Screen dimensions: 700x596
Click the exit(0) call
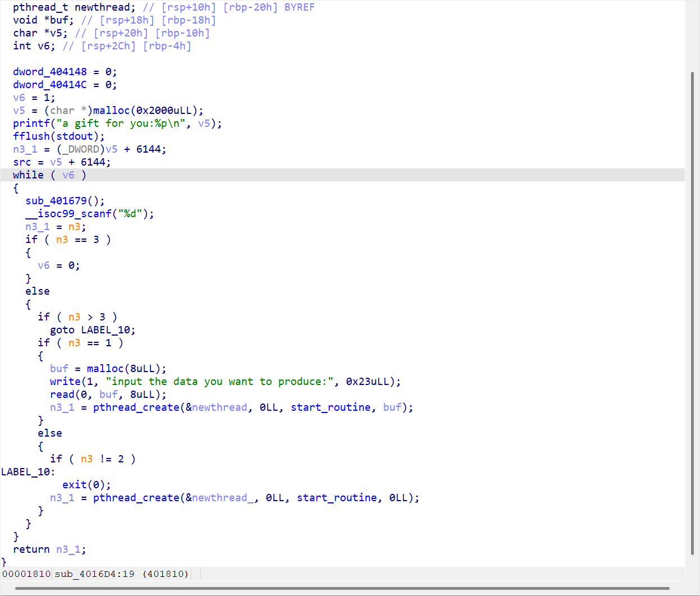point(87,485)
